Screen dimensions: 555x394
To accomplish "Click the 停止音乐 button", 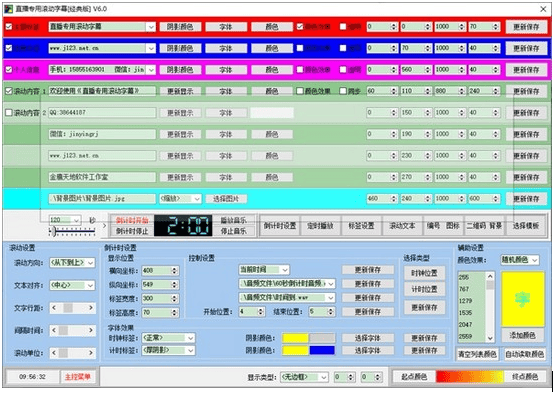I will (234, 231).
